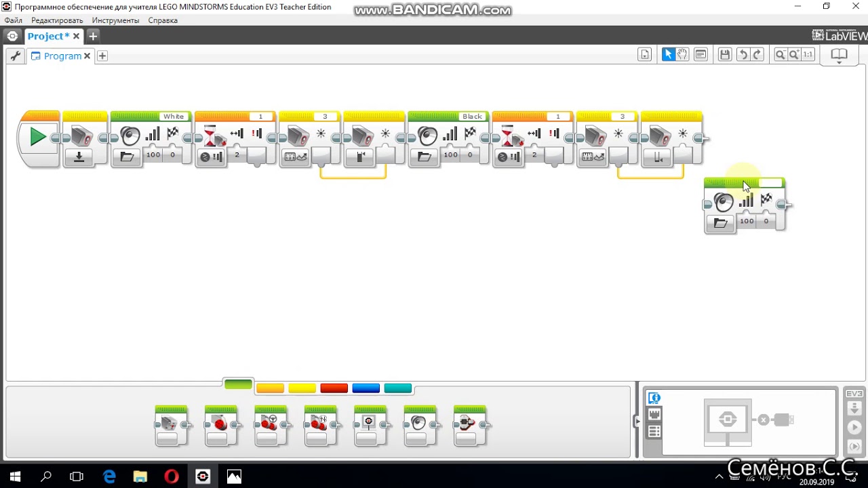868x488 pixels.
Task: Open mode selector of second Wait block
Action: [x=509, y=157]
